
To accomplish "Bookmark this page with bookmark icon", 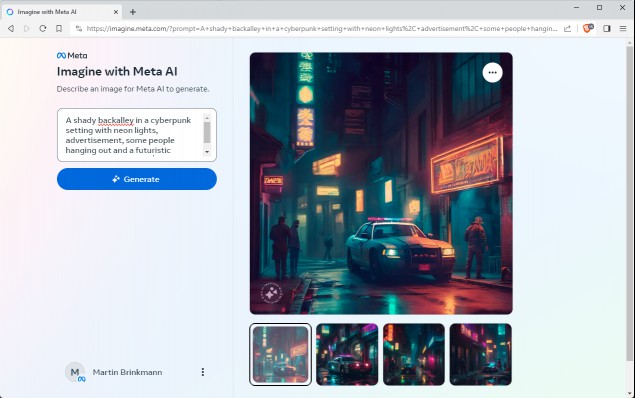I will point(59,28).
